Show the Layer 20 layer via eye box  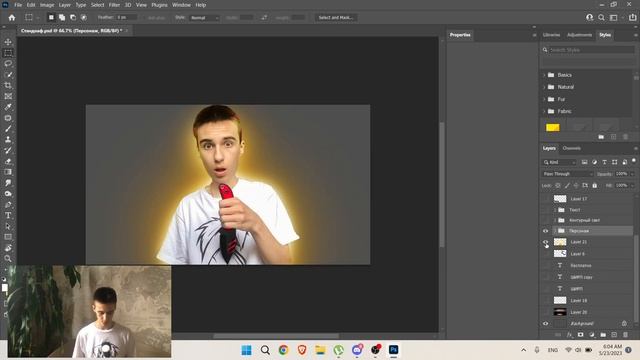[545, 312]
